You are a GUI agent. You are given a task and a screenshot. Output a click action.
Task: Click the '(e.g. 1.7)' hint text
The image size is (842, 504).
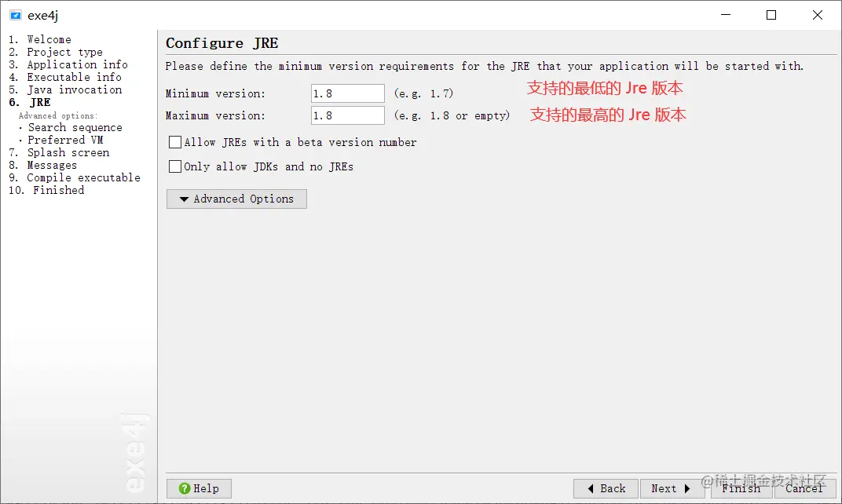(423, 93)
